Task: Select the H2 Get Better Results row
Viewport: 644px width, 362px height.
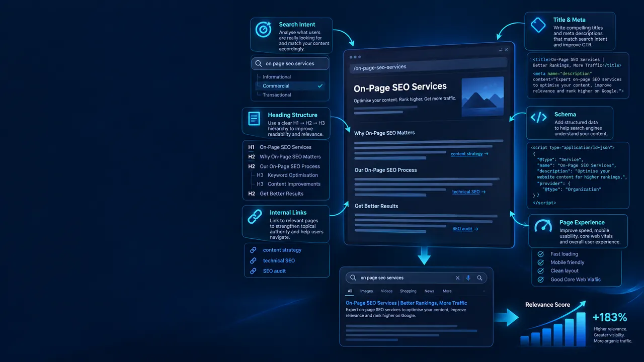Action: click(275, 194)
